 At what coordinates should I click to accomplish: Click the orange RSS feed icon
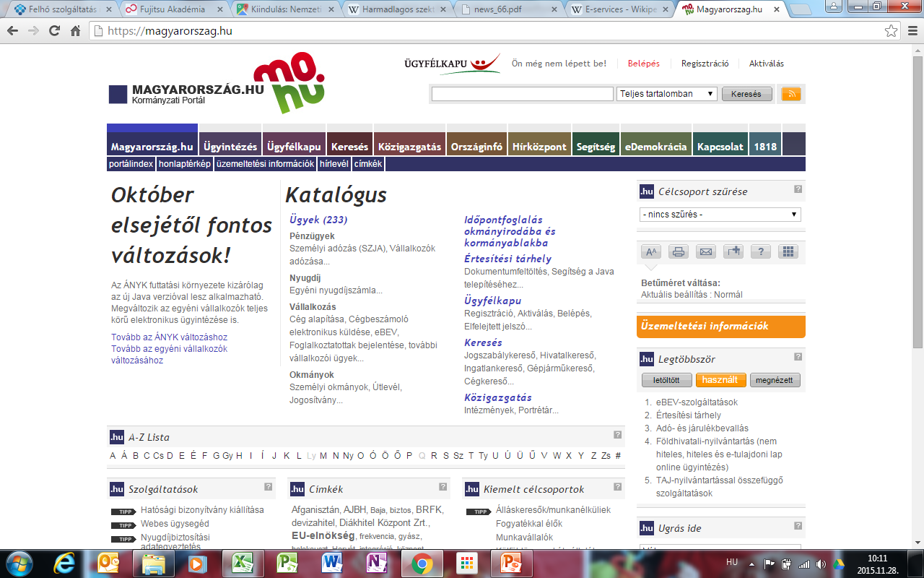(791, 94)
